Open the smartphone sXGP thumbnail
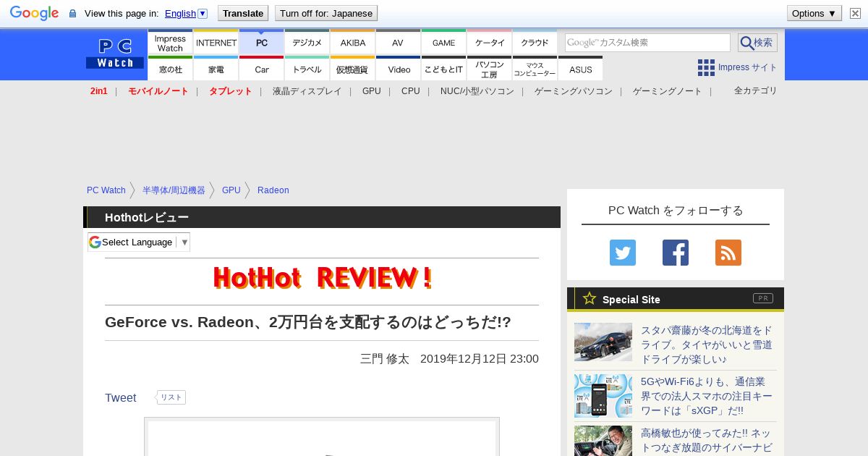Viewport: 868px width, 456px height. 603,396
